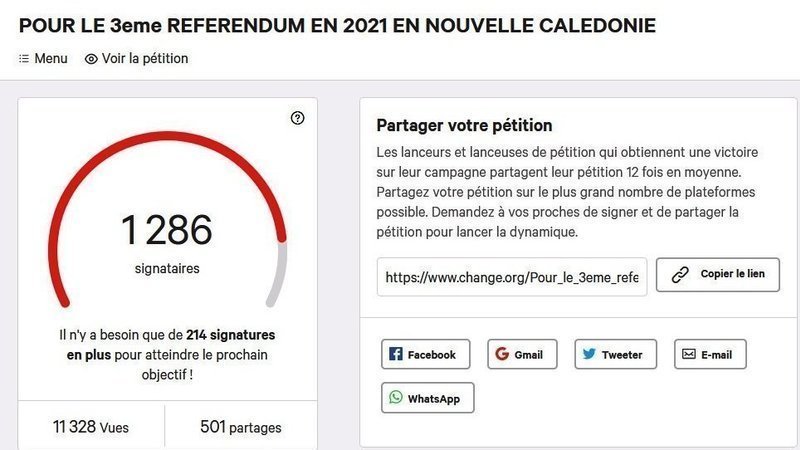This screenshot has width=800, height=450.
Task: Click the help question mark icon
Action: [x=297, y=118]
